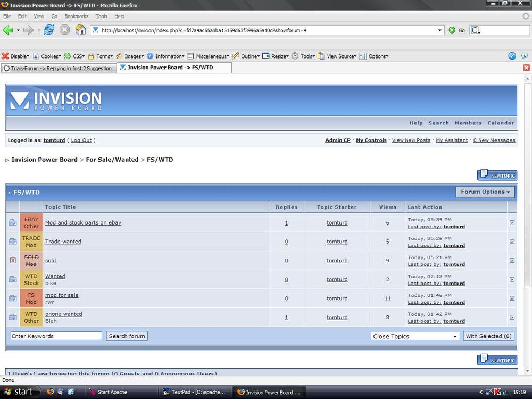Open the Forms toolbar menu
The width and height of the screenshot is (532, 399).
coord(100,56)
